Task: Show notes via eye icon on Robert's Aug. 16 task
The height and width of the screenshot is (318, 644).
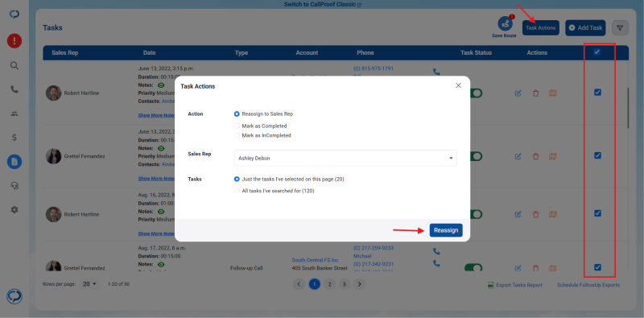Action: pyautogui.click(x=161, y=211)
